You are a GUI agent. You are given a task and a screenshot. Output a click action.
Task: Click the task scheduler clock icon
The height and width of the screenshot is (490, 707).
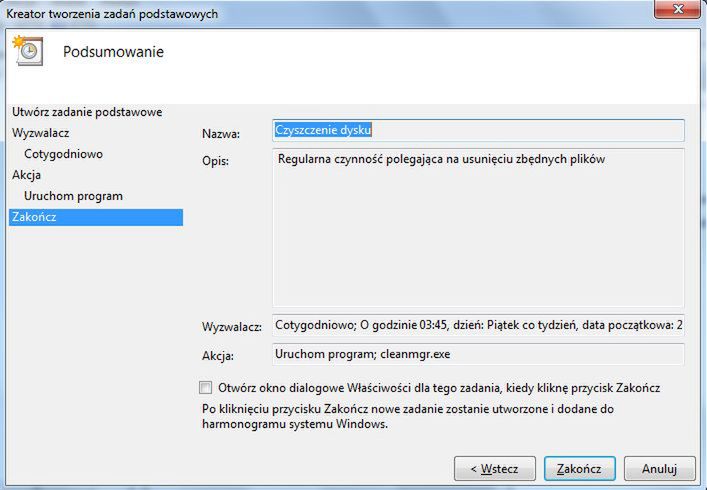click(x=28, y=51)
